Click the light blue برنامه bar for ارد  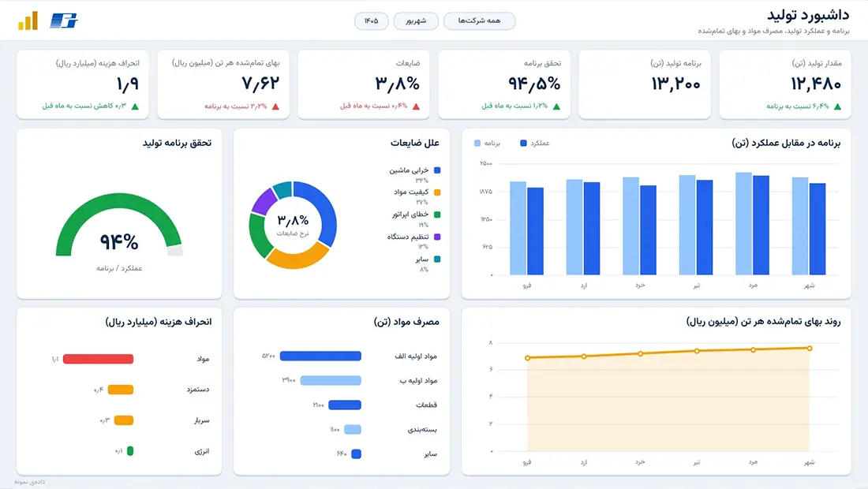[574, 227]
